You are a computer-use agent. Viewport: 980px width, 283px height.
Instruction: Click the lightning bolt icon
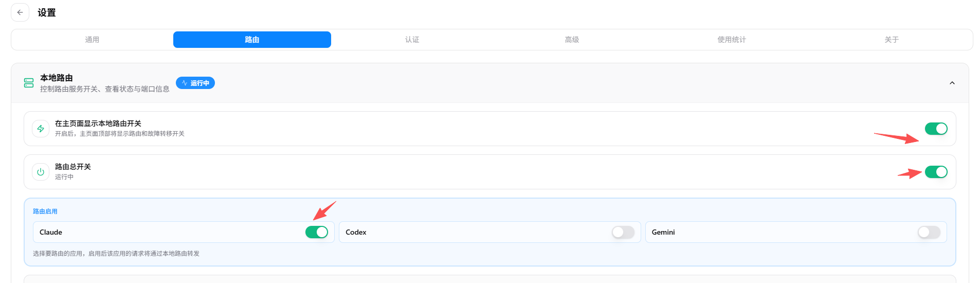pyautogui.click(x=41, y=129)
